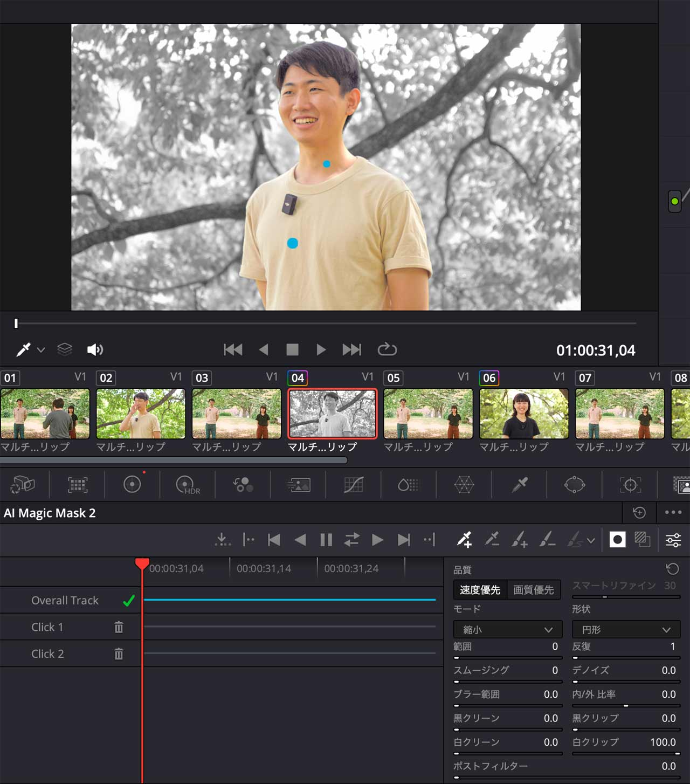The image size is (690, 784).
Task: Toggle the mask overlay view
Action: [x=618, y=539]
